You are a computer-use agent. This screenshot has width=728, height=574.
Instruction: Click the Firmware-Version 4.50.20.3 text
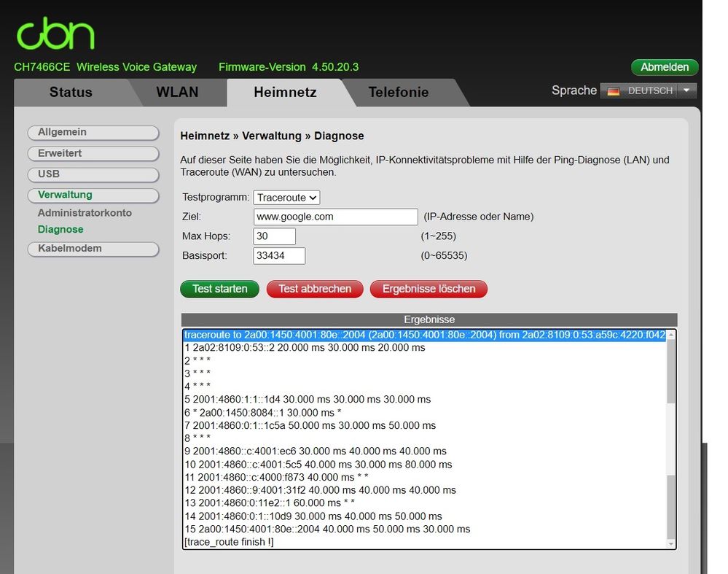(289, 67)
